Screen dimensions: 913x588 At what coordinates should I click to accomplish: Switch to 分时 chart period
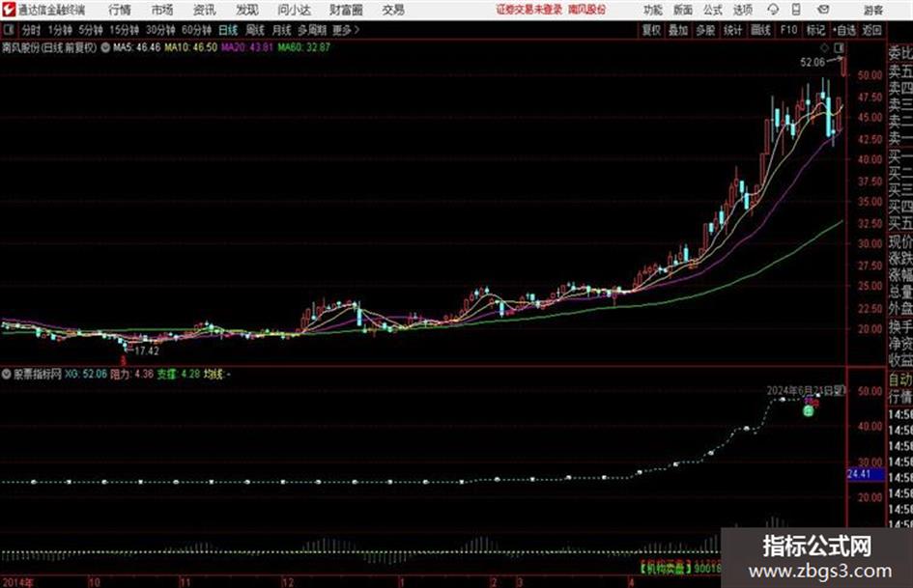point(32,30)
